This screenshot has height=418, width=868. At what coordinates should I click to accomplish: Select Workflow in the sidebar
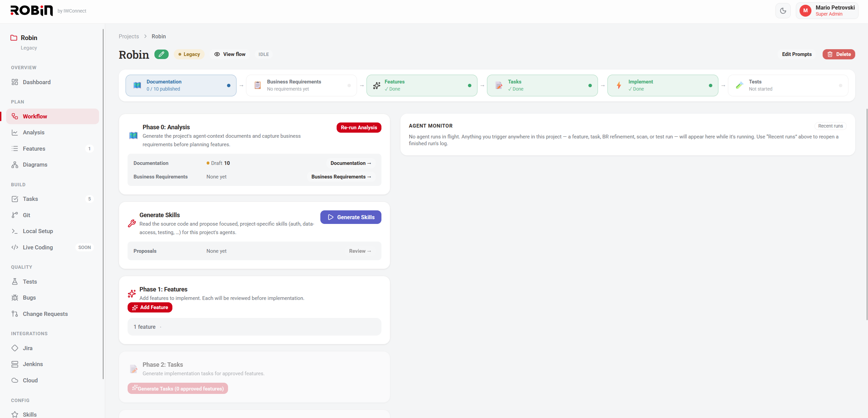pyautogui.click(x=53, y=116)
